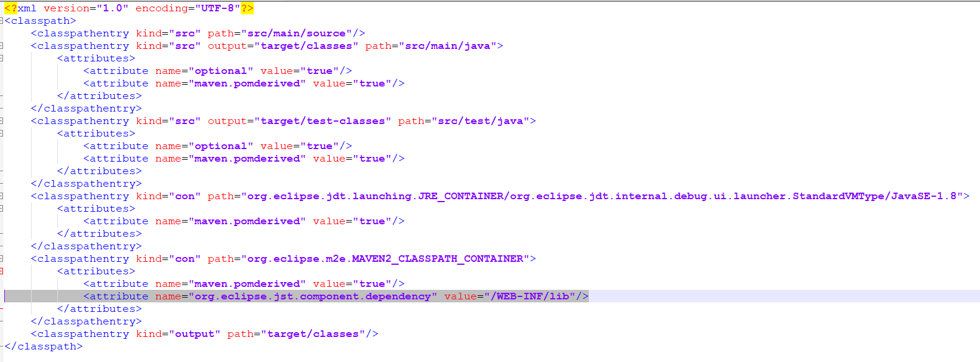Screen dimensions: 980x362
Task: Collapse fold marker beside MAVEN2_CLASSPATH_CONTAINER classpathentry
Action: coord(1,259)
